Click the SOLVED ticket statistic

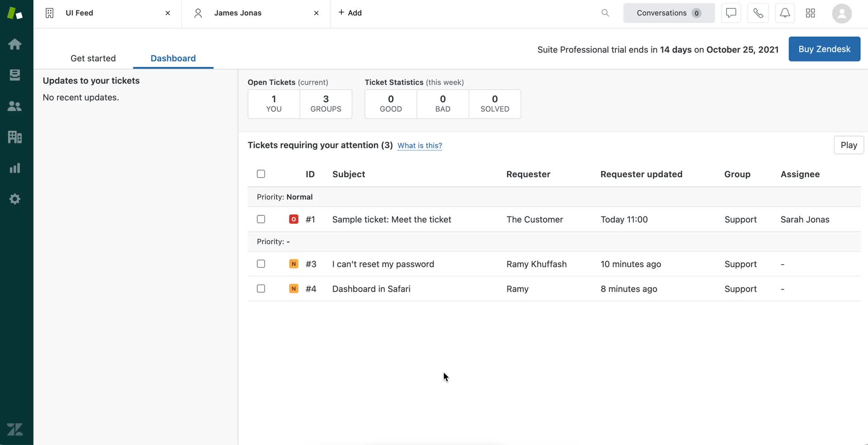click(x=495, y=104)
